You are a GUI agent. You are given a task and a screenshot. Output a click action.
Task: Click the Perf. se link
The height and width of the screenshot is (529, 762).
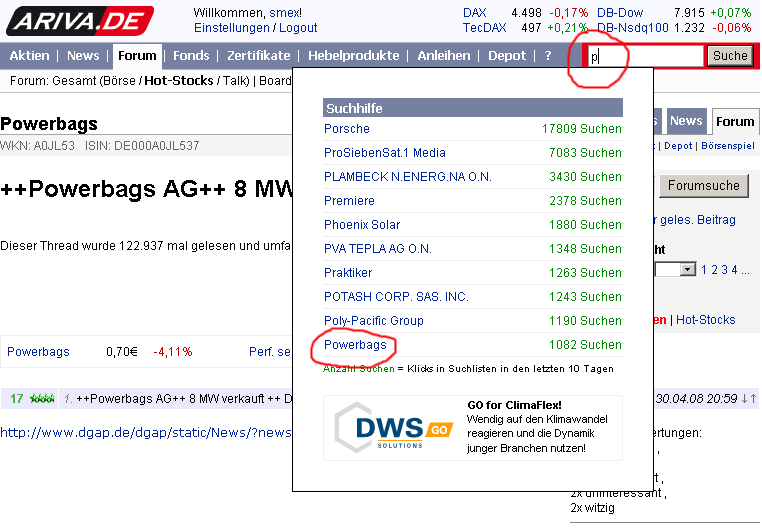(270, 352)
